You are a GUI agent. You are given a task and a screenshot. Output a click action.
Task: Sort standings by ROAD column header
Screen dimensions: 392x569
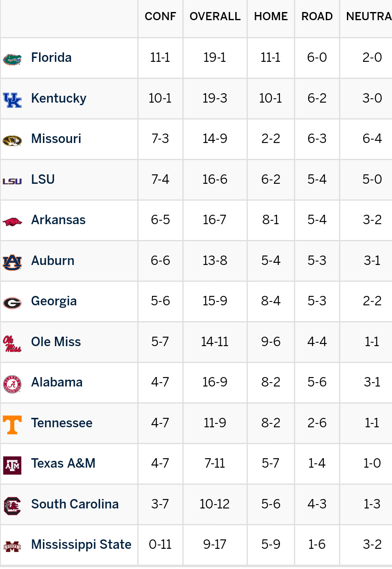[317, 16]
